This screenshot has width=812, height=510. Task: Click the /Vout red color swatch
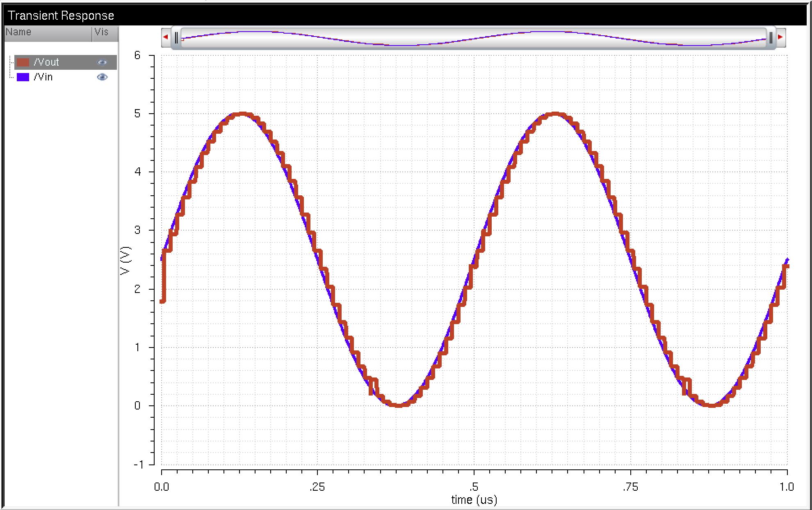[x=23, y=62]
